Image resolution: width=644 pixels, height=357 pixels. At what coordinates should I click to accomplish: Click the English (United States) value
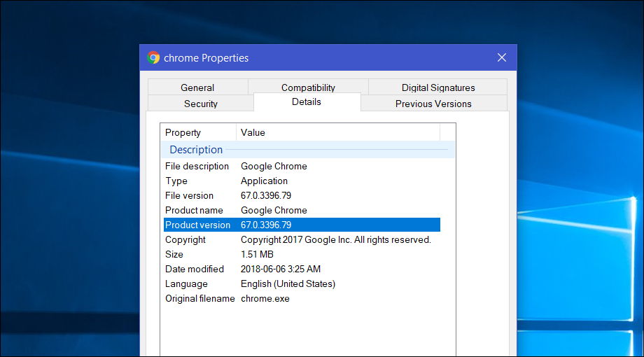coord(288,284)
